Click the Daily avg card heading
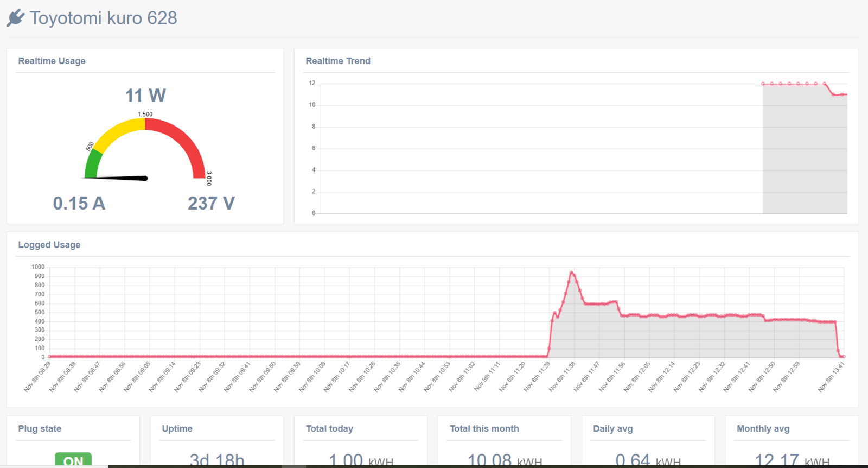The width and height of the screenshot is (868, 468). tap(613, 428)
